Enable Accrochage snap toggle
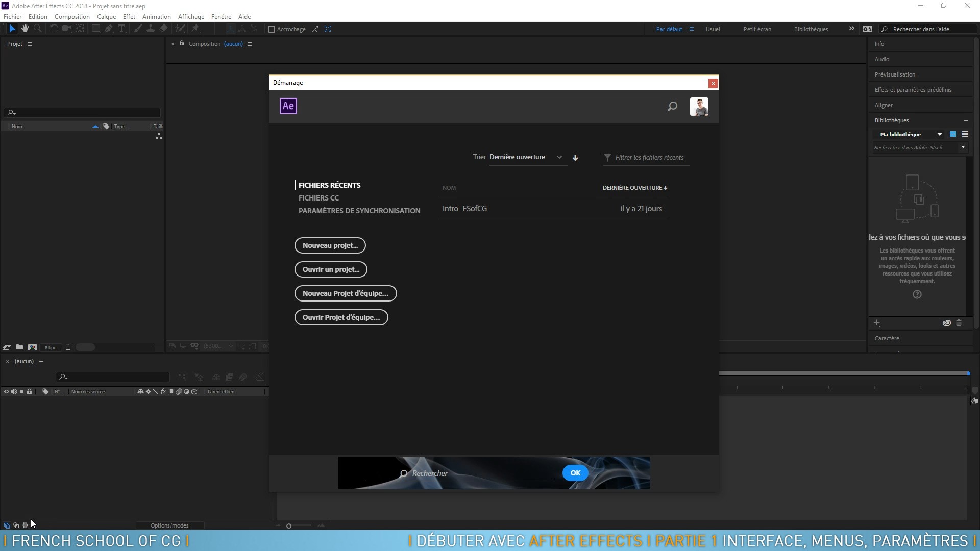Viewport: 980px width, 551px height. pos(272,29)
